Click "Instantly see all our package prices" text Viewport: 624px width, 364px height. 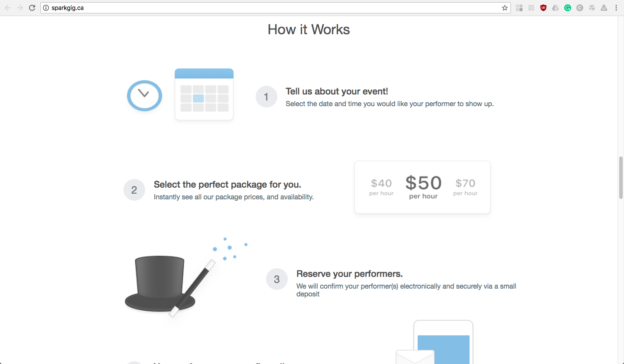(x=234, y=197)
